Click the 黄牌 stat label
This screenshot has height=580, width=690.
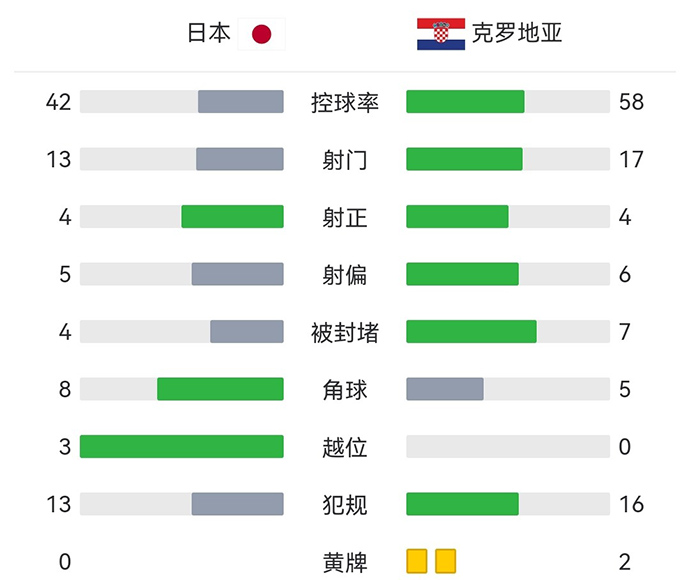point(345,562)
